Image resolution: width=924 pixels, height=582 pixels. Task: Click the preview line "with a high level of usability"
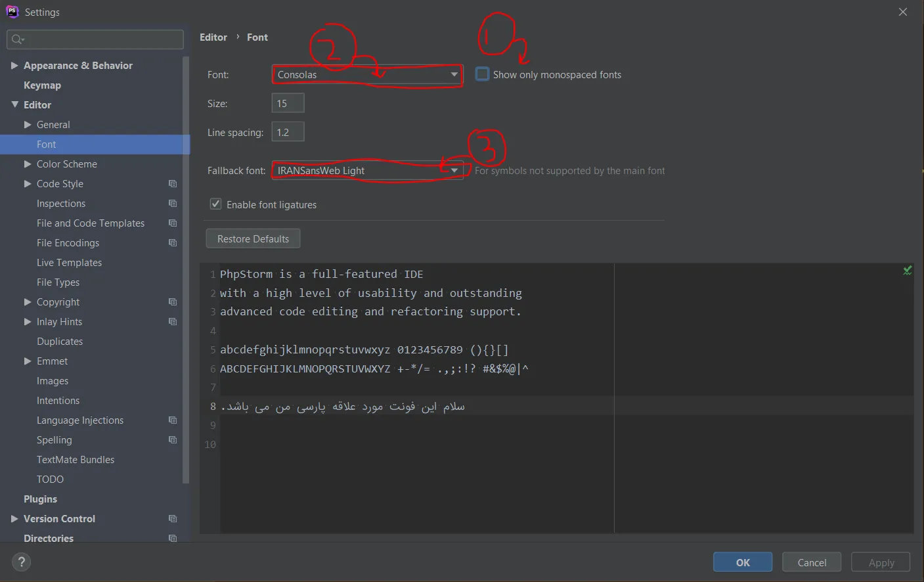pos(371,293)
